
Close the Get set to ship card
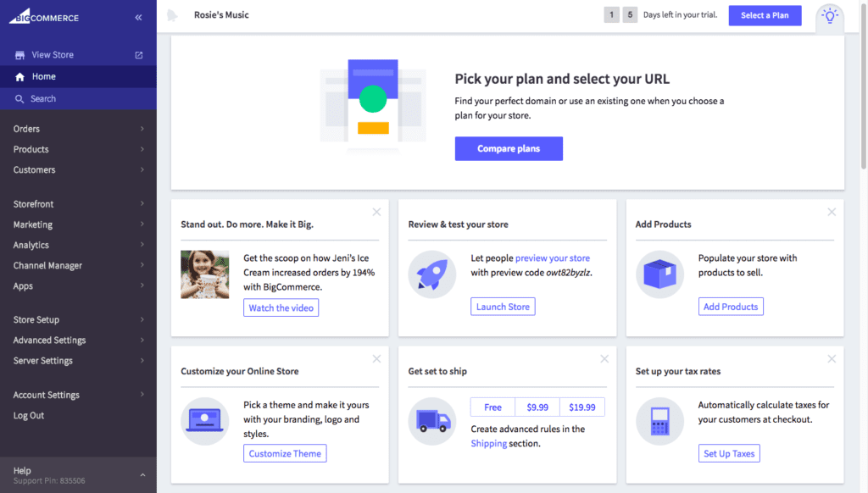[x=604, y=359]
